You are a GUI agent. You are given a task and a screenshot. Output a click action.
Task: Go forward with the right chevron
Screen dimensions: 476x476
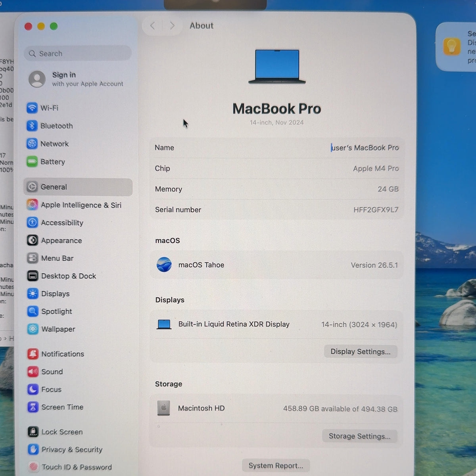coord(172,26)
